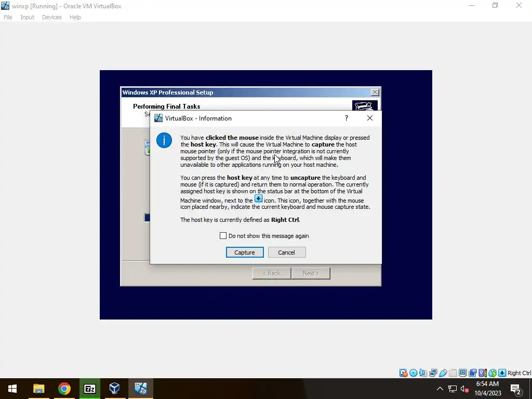Click the 'Right Ctrl' host key text
The width and height of the screenshot is (532, 399).
coord(519,373)
